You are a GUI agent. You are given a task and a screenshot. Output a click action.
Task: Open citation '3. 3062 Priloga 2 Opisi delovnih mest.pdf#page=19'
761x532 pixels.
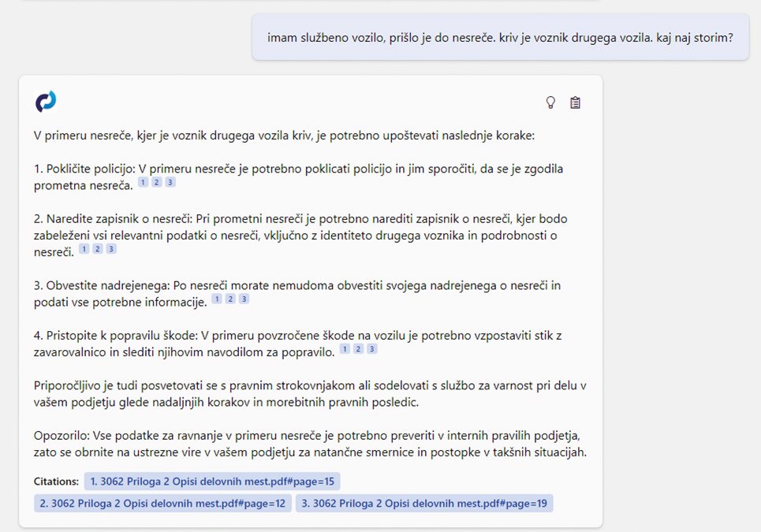[424, 504]
